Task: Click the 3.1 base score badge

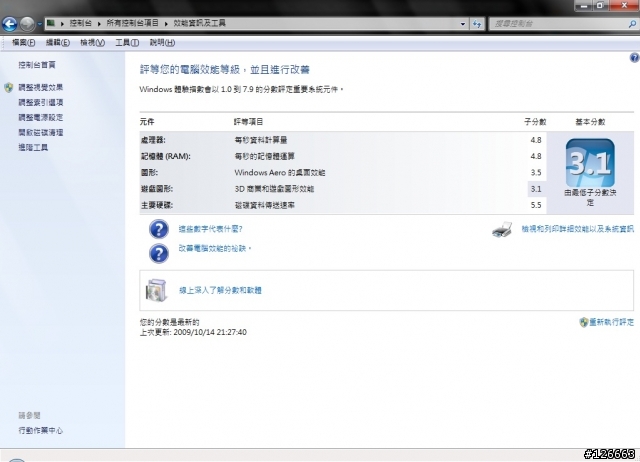Action: click(x=590, y=163)
